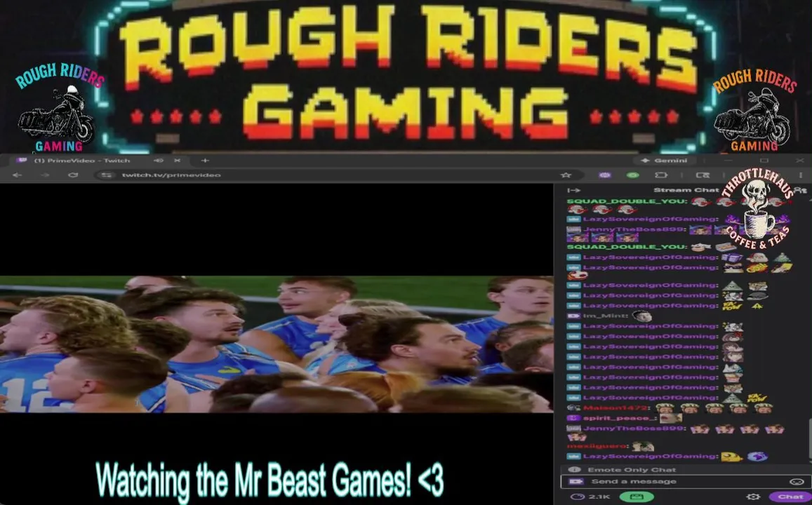Click the Stream Chat header text
The image size is (812, 505).
click(x=686, y=190)
